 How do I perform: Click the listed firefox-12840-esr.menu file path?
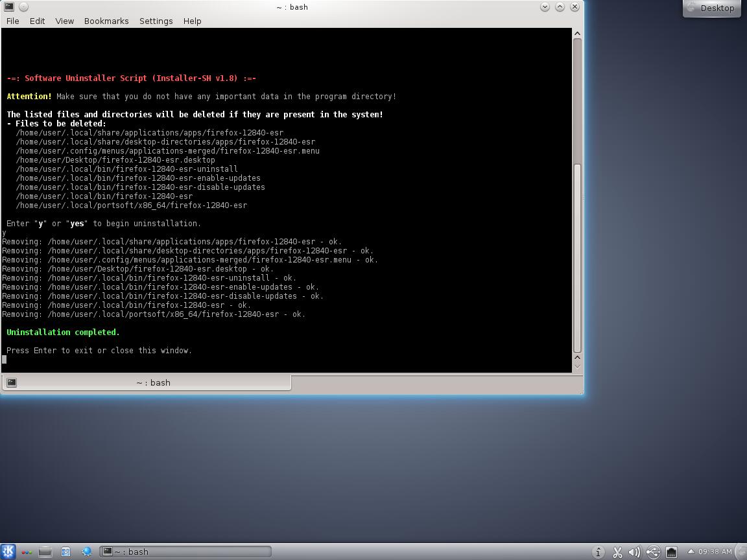pyautogui.click(x=168, y=151)
